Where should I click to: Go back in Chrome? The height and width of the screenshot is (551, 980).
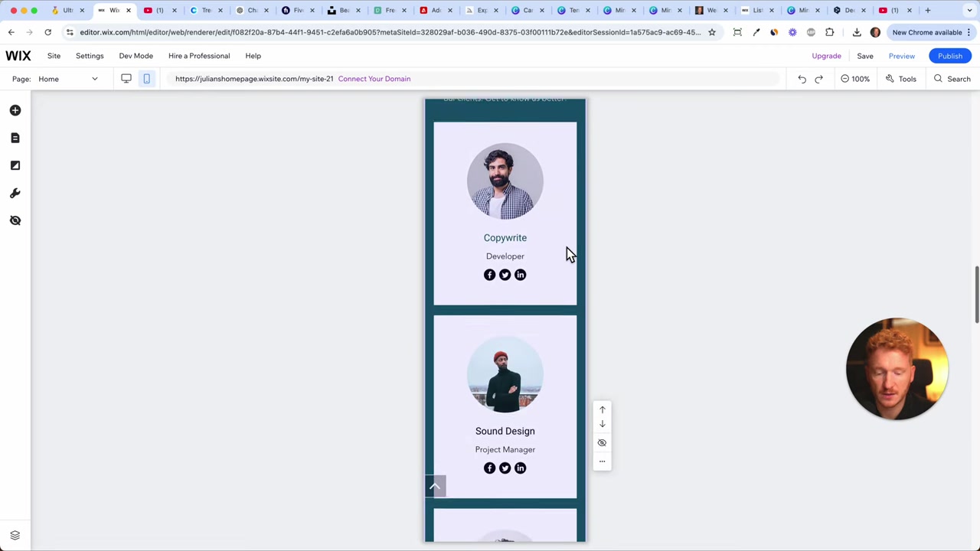click(11, 32)
